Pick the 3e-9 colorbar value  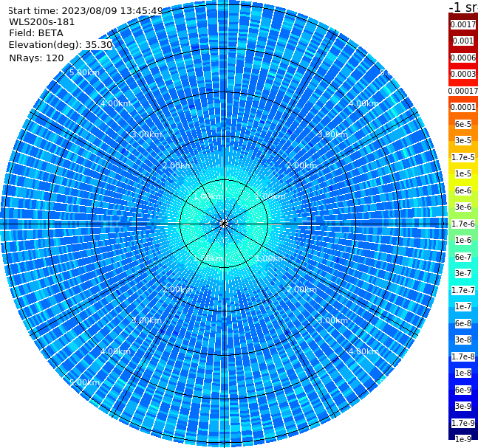coord(463,406)
